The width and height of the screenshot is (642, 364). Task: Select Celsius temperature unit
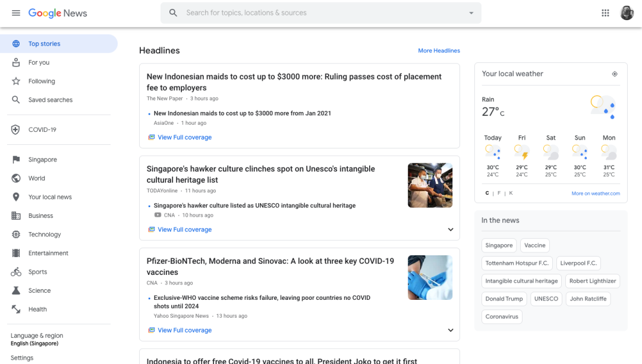(x=487, y=193)
